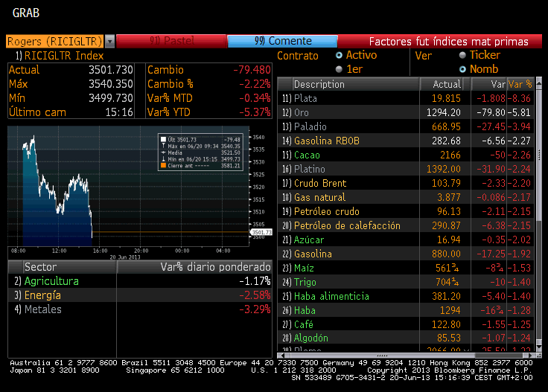Select the Nomb view radio button
The width and height of the screenshot is (548, 392).
click(x=462, y=69)
